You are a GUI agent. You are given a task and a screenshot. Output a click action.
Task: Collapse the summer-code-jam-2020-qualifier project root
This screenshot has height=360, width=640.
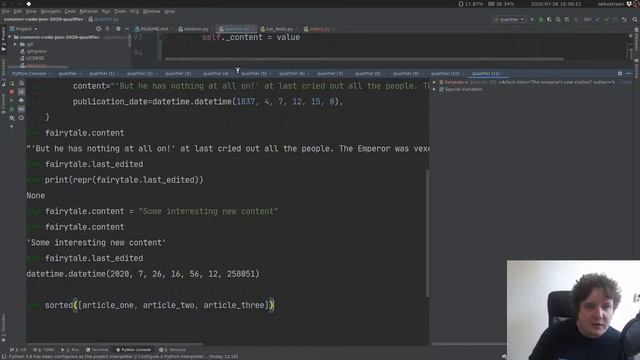[x=10, y=37]
